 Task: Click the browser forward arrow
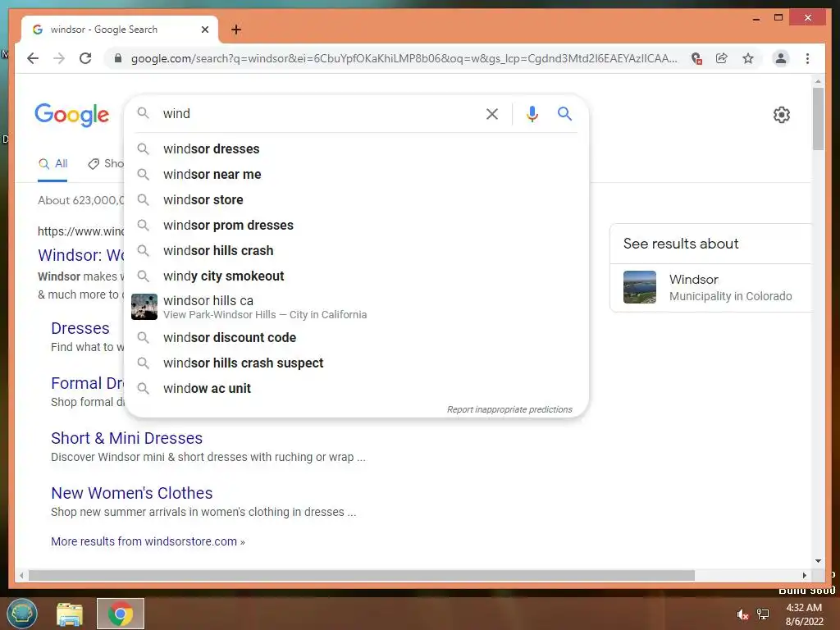[x=59, y=58]
